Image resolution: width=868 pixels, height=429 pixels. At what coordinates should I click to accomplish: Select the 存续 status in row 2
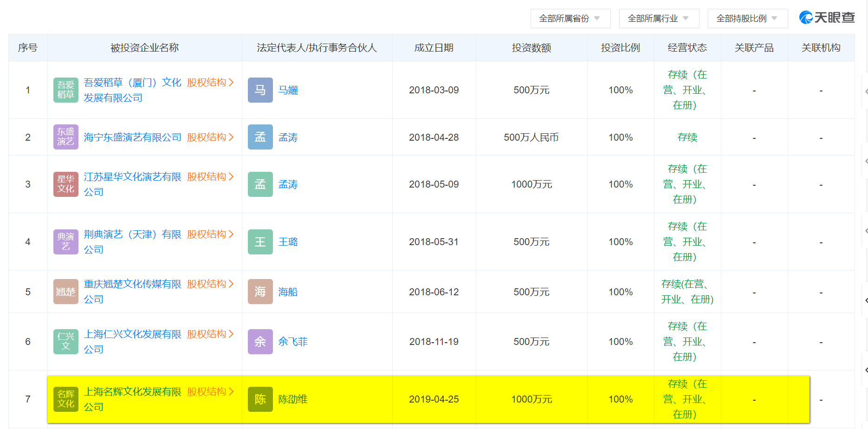pos(687,137)
